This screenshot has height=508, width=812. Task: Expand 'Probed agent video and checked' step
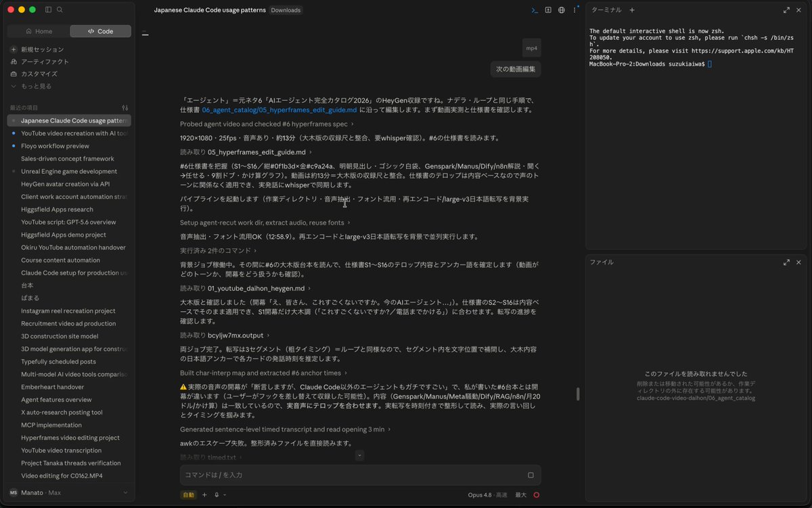click(x=267, y=124)
